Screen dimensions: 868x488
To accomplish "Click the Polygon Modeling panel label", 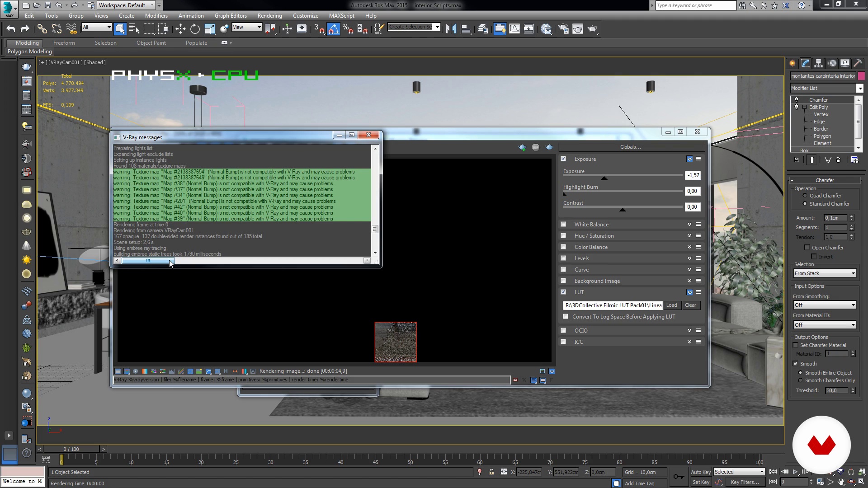I will (x=30, y=52).
